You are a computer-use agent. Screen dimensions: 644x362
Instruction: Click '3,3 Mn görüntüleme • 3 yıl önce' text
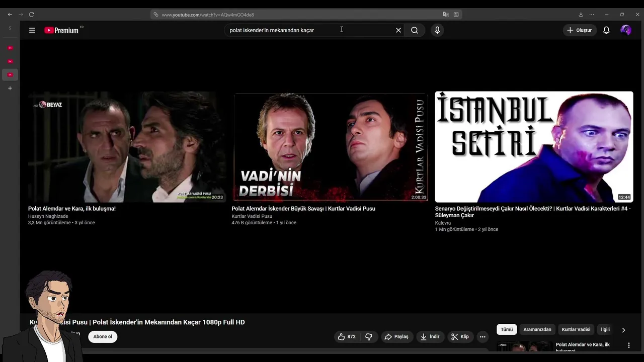[61, 223]
